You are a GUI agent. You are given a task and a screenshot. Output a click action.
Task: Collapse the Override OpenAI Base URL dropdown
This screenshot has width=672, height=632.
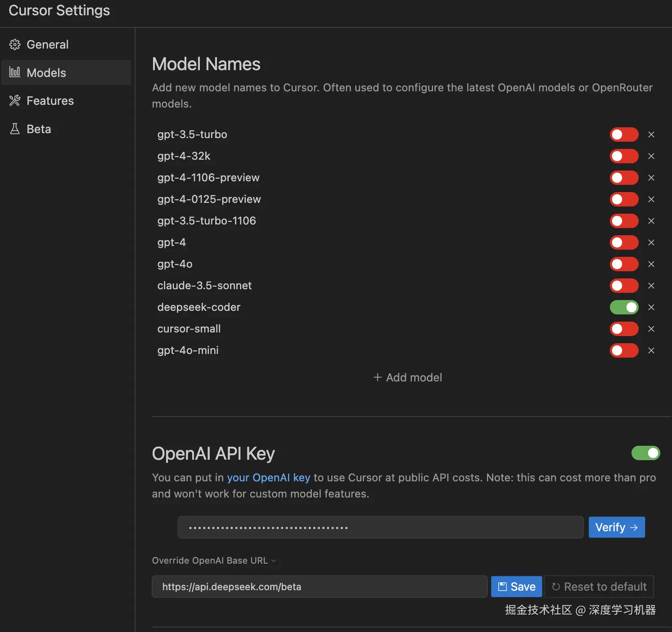pyautogui.click(x=273, y=560)
